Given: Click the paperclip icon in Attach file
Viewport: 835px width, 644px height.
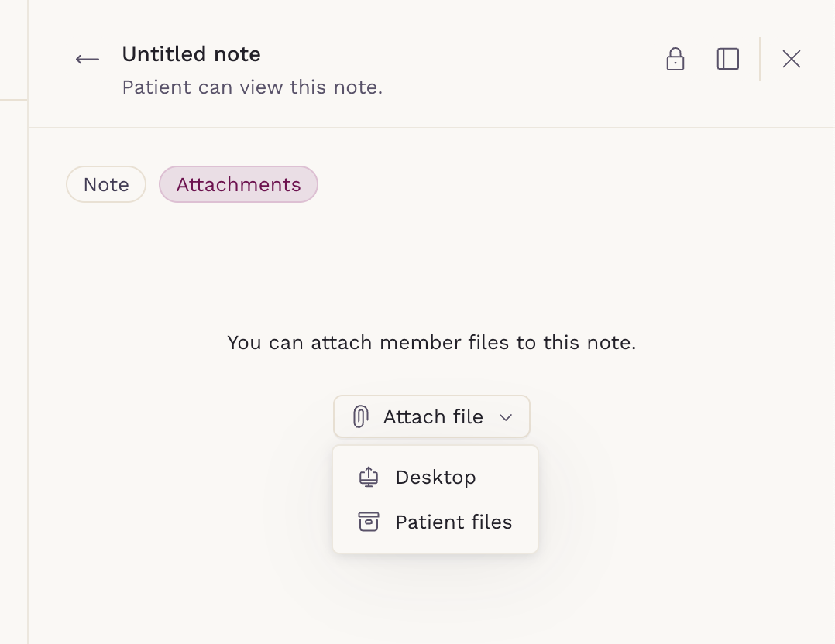Looking at the screenshot, I should 360,416.
